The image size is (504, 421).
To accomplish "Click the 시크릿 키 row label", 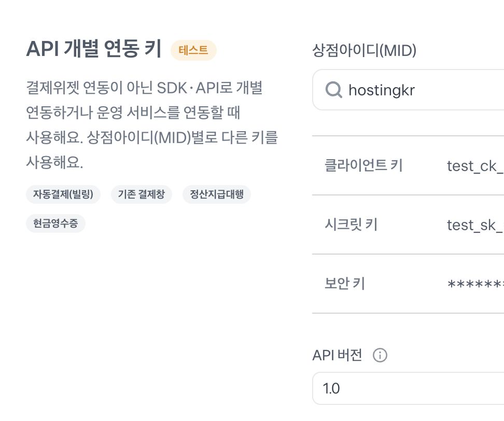I will point(351,224).
